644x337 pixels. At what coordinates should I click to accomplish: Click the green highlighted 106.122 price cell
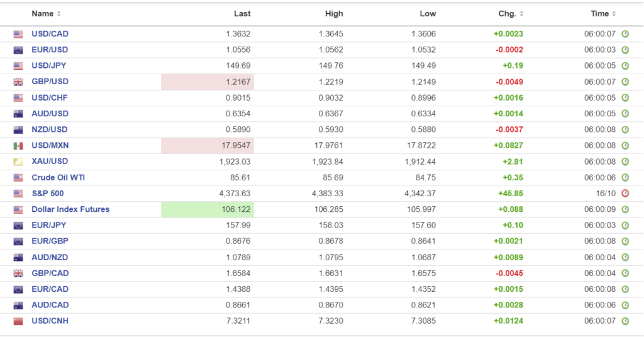[208, 209]
